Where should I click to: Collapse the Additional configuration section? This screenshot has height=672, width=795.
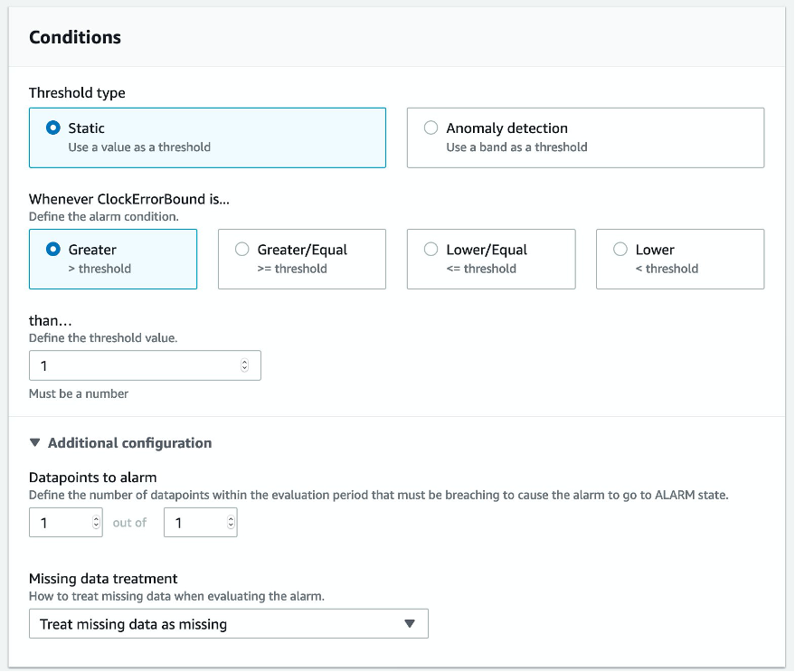[129, 443]
